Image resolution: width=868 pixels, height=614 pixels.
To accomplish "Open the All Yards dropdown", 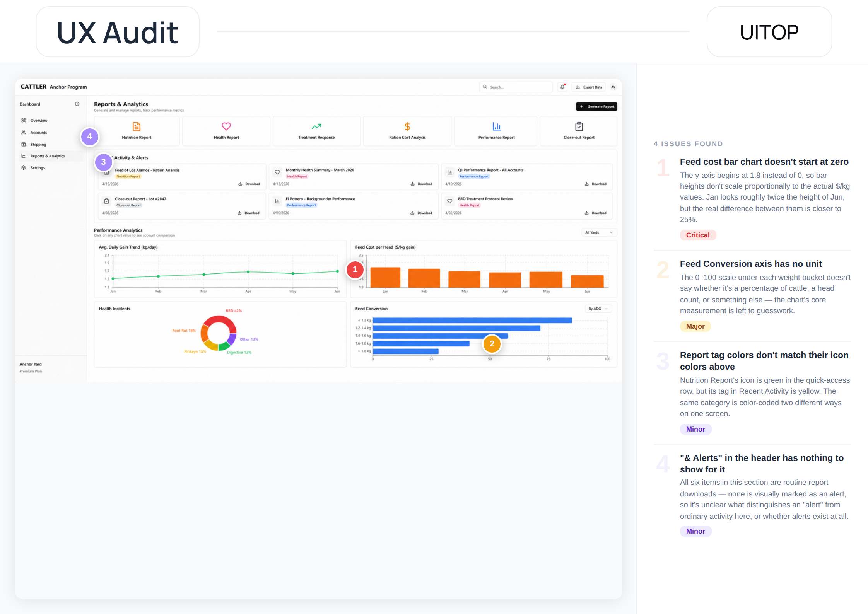I will pos(599,232).
